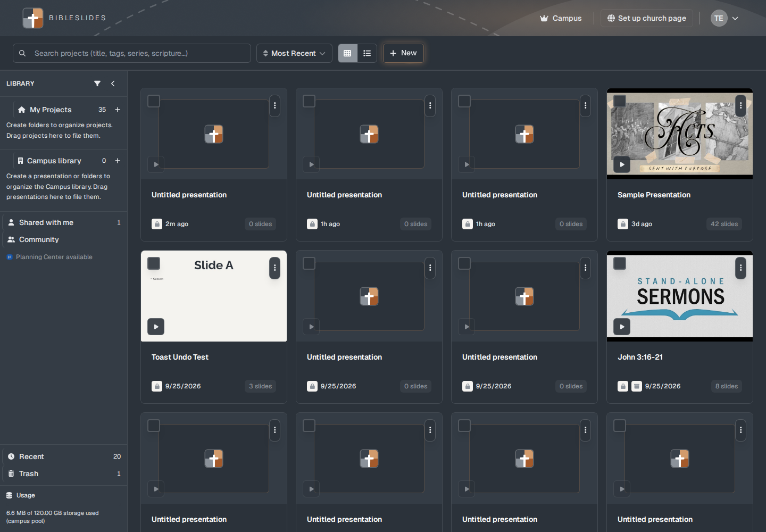
Task: Open Toast Undo Test's more options menu
Action: pos(275,268)
